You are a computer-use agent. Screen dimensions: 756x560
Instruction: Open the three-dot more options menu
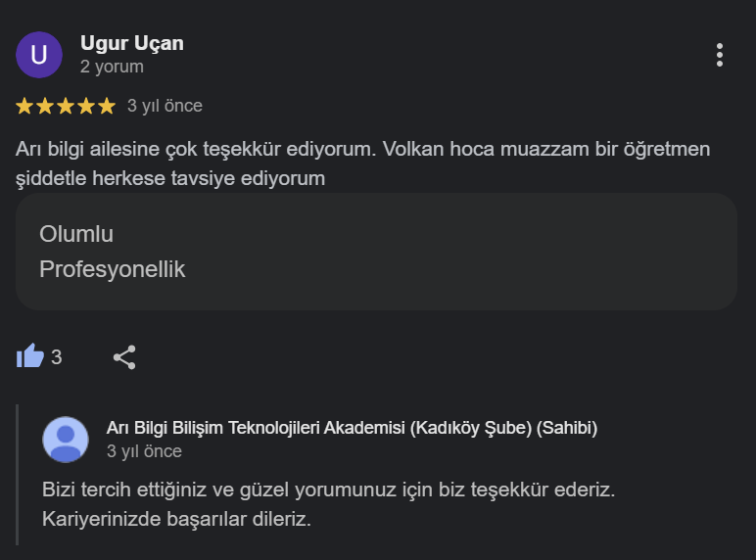click(x=720, y=55)
